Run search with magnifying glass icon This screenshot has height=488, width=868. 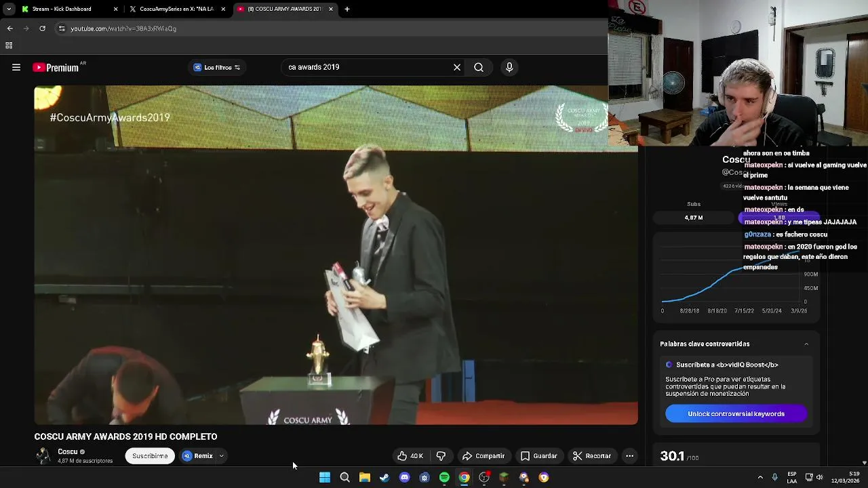[x=479, y=67]
